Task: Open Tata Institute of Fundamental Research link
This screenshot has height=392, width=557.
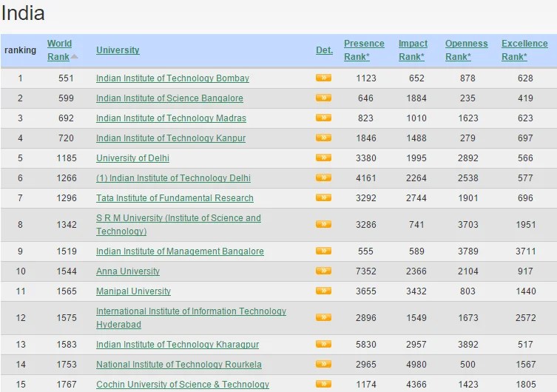Action: tap(175, 197)
